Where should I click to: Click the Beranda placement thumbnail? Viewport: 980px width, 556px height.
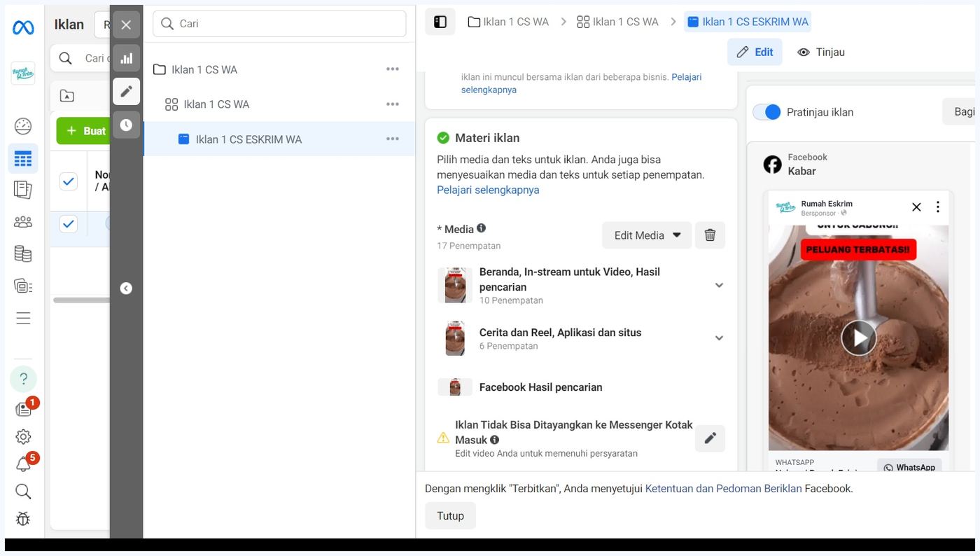pos(455,285)
